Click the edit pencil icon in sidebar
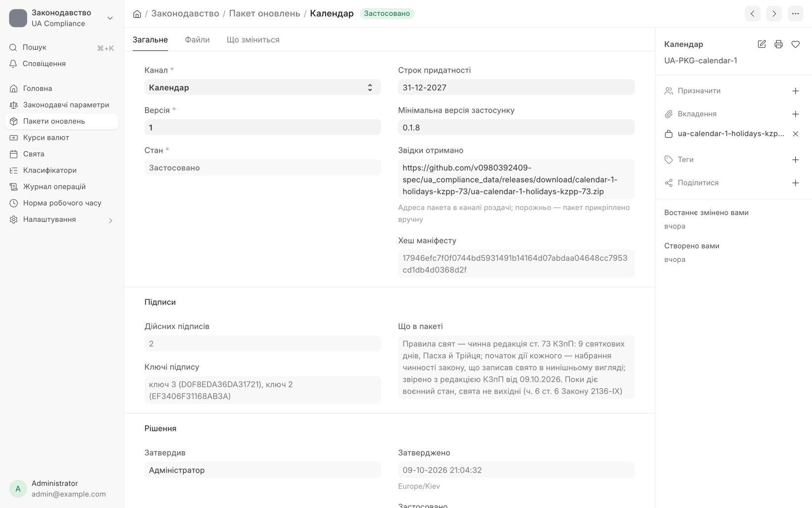This screenshot has height=508, width=812. tap(761, 44)
